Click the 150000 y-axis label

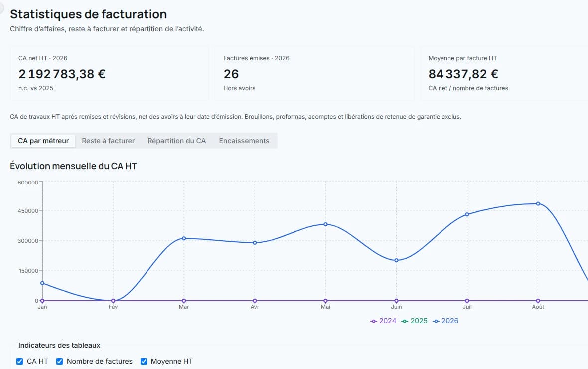[28, 271]
